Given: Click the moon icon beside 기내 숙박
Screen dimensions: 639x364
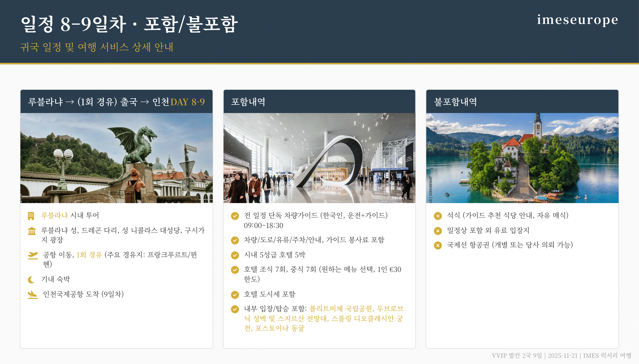Looking at the screenshot, I should pos(31,280).
